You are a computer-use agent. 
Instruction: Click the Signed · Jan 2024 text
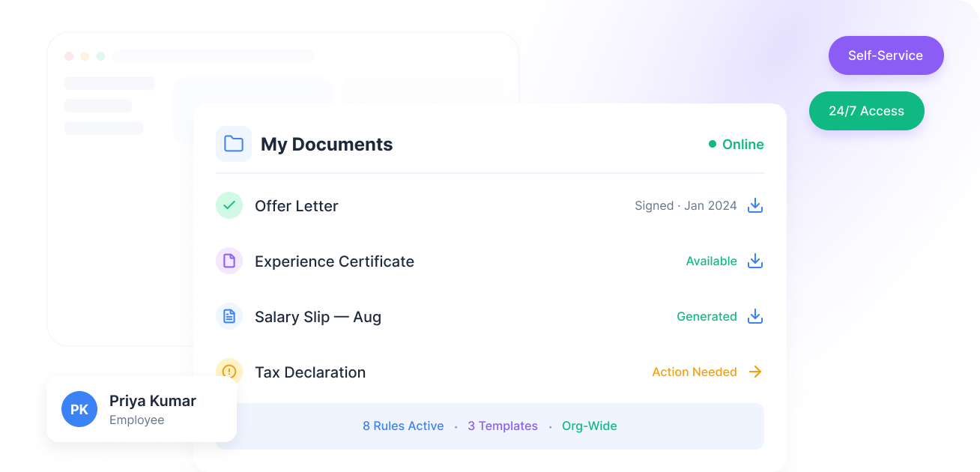click(x=686, y=205)
